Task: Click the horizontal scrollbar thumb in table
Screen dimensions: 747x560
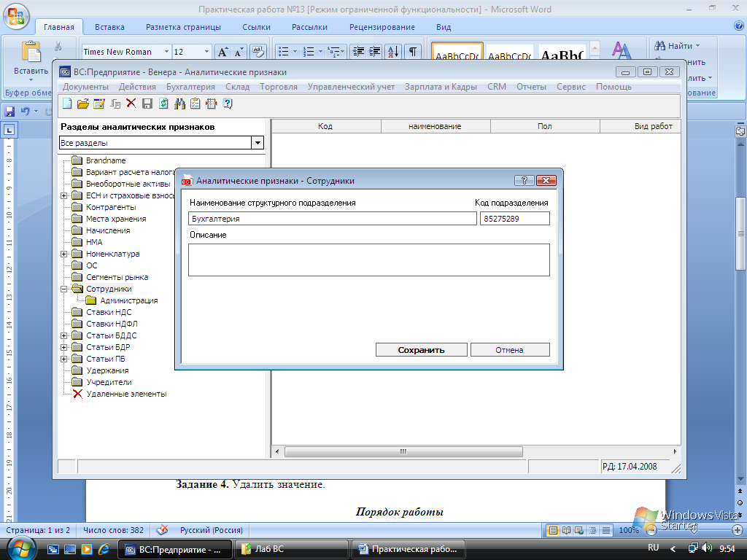Action: pyautogui.click(x=403, y=451)
